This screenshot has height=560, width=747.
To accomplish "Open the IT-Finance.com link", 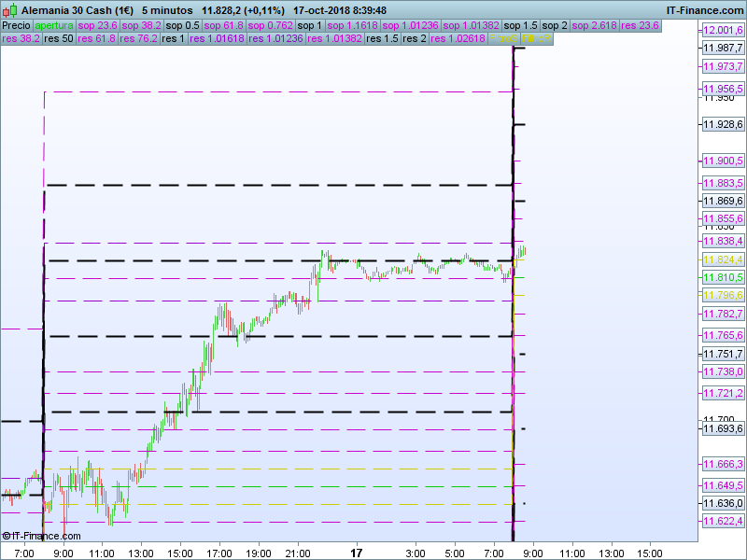I will (705, 10).
